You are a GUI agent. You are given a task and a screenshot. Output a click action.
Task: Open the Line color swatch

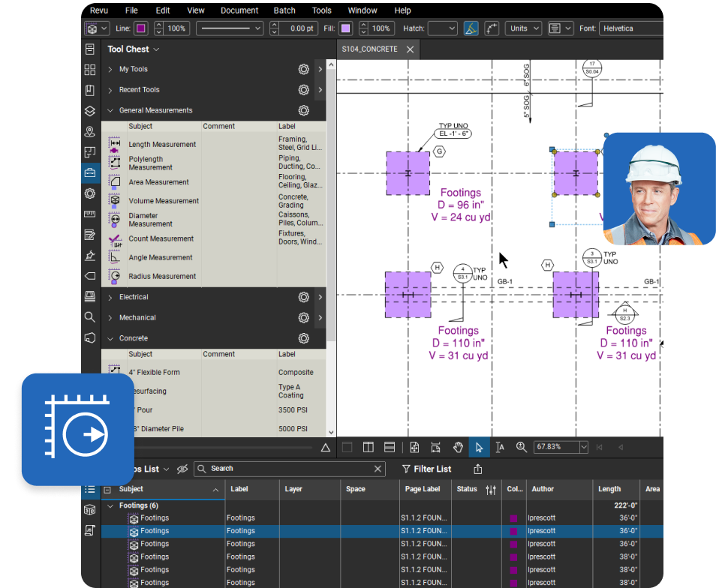tap(140, 28)
